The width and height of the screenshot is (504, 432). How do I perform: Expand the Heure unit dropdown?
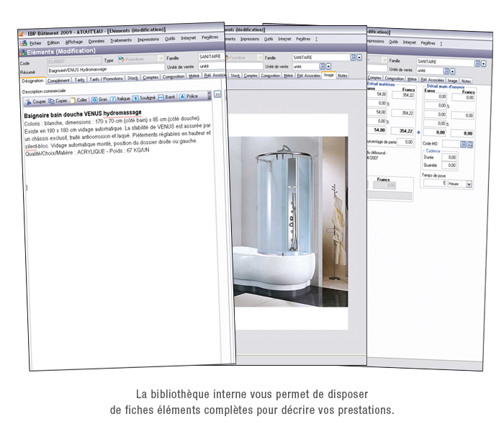click(469, 184)
